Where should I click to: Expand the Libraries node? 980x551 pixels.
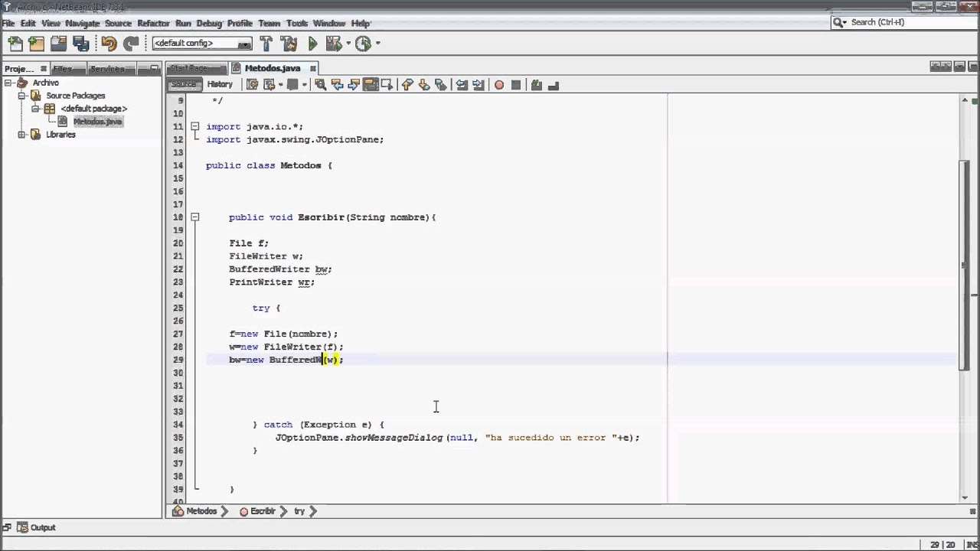[x=21, y=135]
